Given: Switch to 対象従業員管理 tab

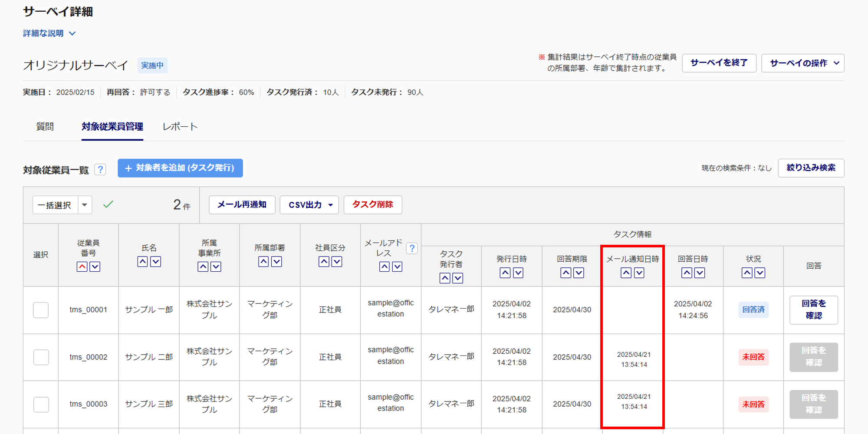Looking at the screenshot, I should coord(112,126).
